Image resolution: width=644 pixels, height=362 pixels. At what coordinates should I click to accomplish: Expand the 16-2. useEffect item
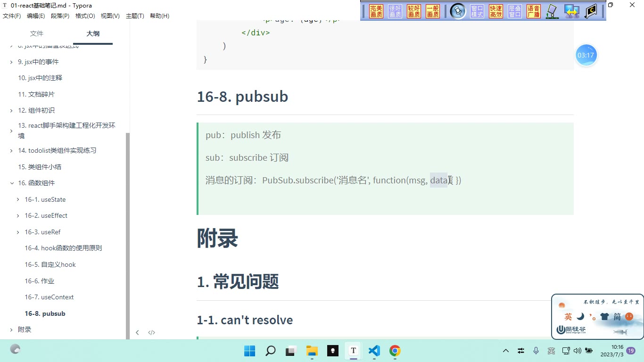coord(18,215)
